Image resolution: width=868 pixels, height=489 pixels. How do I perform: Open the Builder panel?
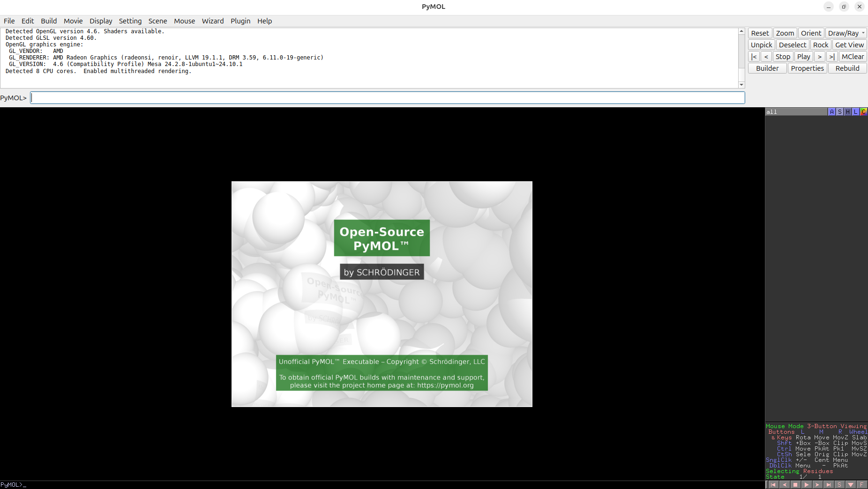[767, 68]
